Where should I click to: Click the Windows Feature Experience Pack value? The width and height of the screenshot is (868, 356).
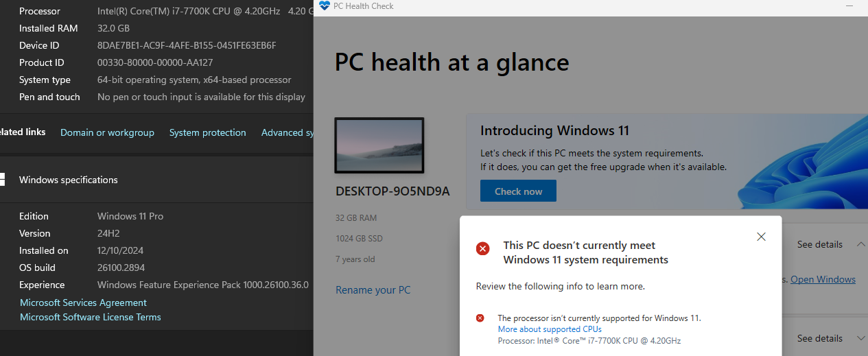pyautogui.click(x=203, y=285)
